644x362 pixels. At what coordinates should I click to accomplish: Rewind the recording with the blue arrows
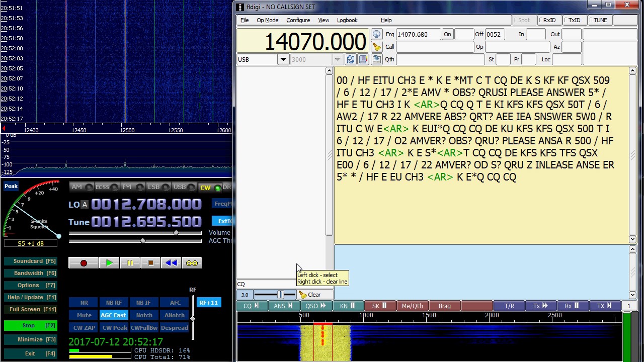coord(171,263)
